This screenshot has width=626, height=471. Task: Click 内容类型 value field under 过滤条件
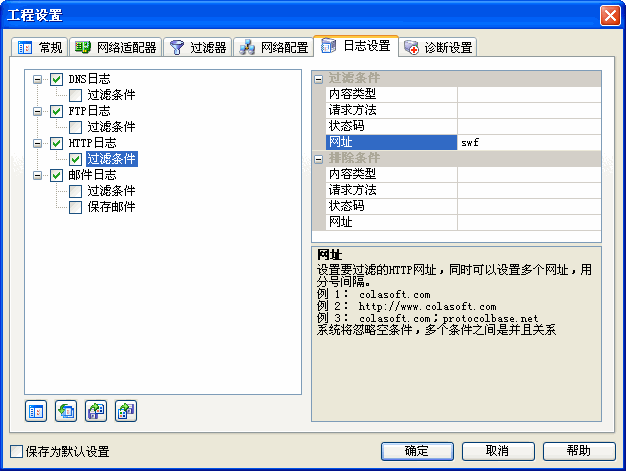pos(529,95)
